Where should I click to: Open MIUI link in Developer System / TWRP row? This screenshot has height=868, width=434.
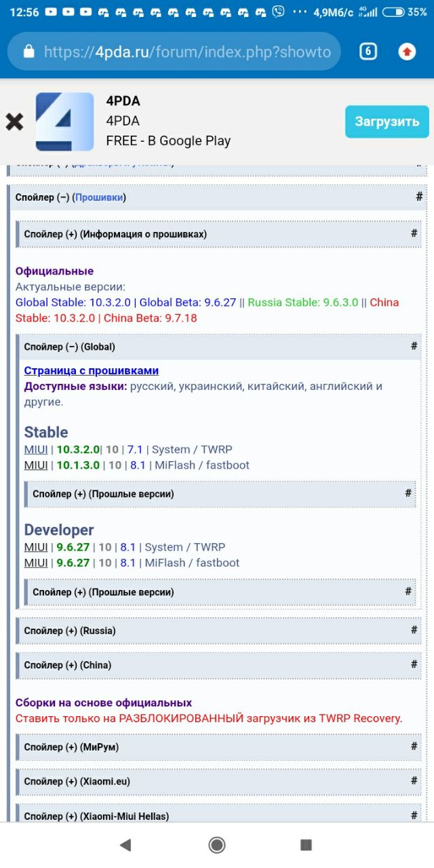pyautogui.click(x=36, y=547)
